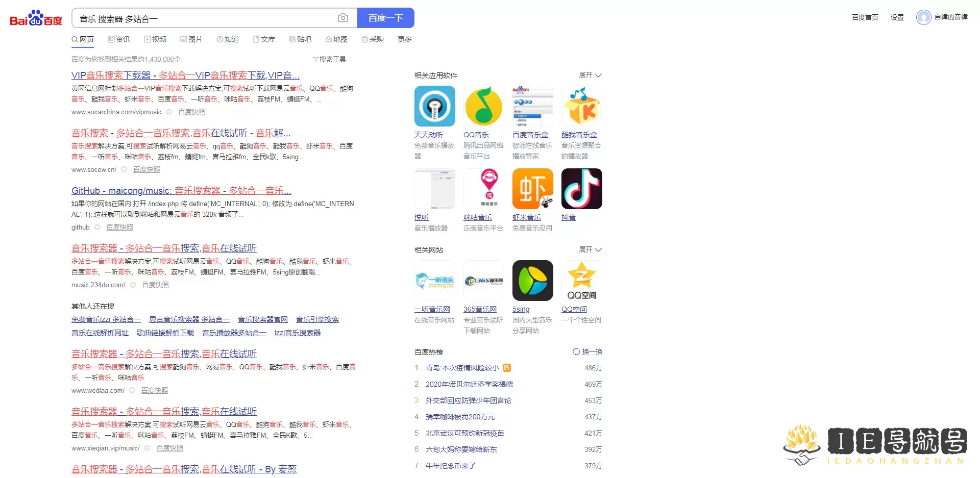Click the 5sing website icon
The image size is (980, 478).
[x=532, y=280]
